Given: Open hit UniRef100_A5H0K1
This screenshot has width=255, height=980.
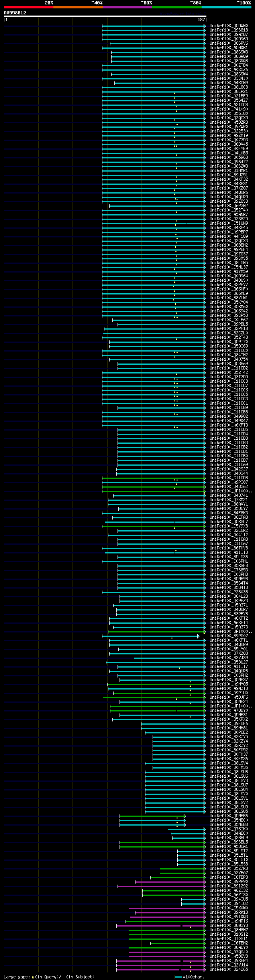Looking at the screenshot, I should [229, 48].
